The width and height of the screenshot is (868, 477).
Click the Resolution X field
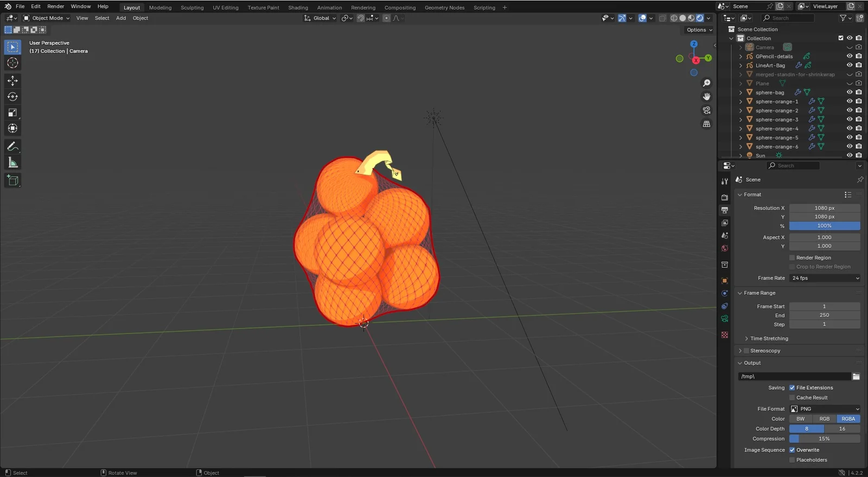point(824,208)
